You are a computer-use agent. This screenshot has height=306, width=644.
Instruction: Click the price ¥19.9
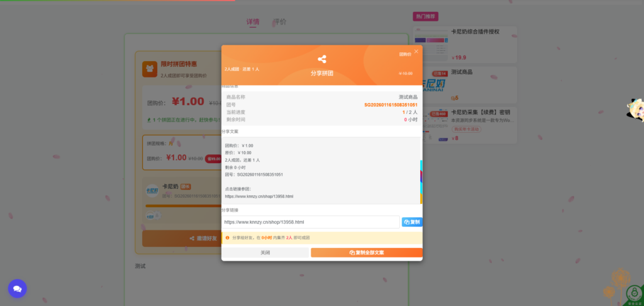(x=458, y=57)
